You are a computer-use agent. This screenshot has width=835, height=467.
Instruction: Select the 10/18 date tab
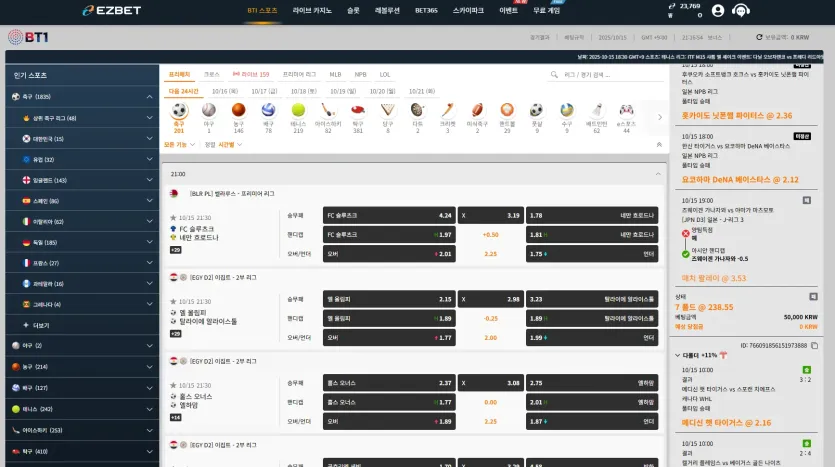pos(304,92)
